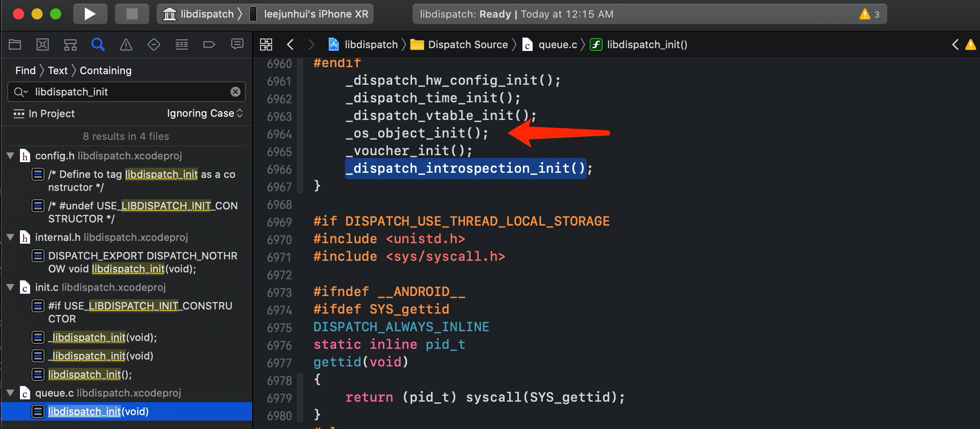Go back in editor history
Image resolution: width=980 pixels, height=429 pixels.
pyautogui.click(x=291, y=44)
